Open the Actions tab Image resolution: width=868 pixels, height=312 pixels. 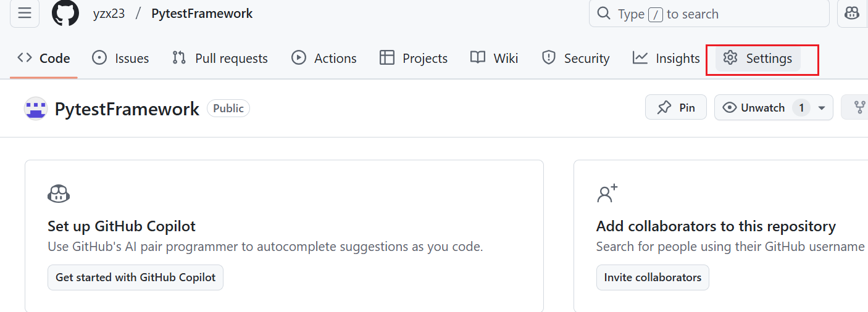[324, 59]
